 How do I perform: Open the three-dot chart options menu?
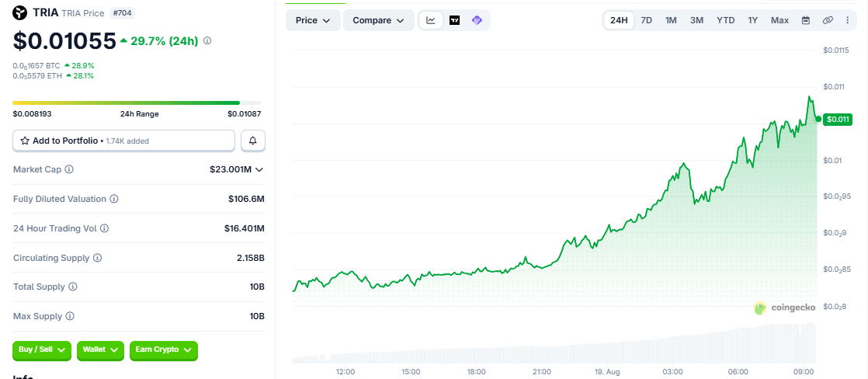[848, 20]
